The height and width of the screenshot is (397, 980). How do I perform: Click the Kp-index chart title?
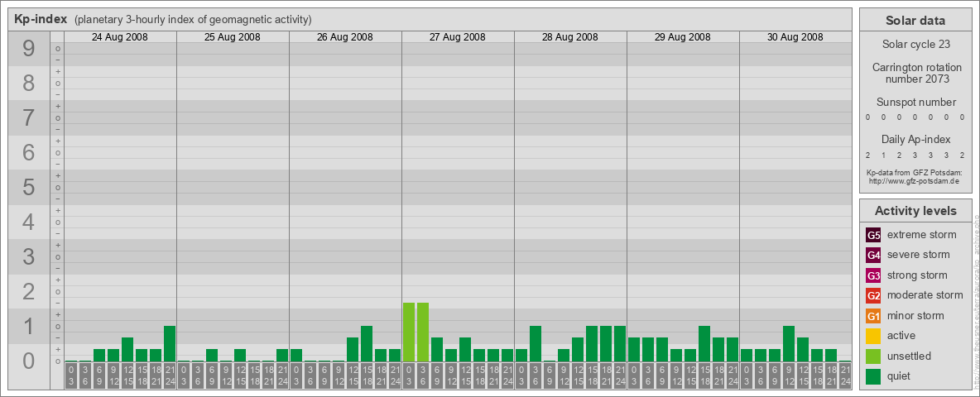pyautogui.click(x=41, y=19)
